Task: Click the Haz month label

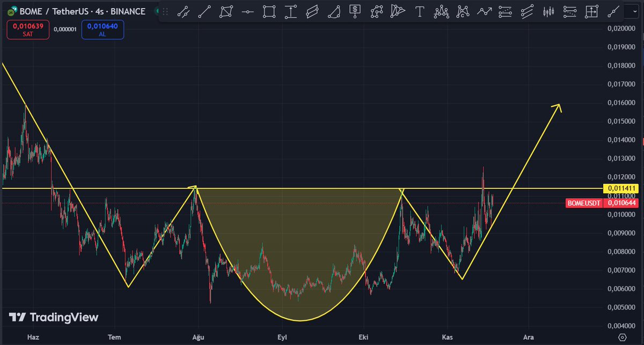Action: tap(33, 337)
